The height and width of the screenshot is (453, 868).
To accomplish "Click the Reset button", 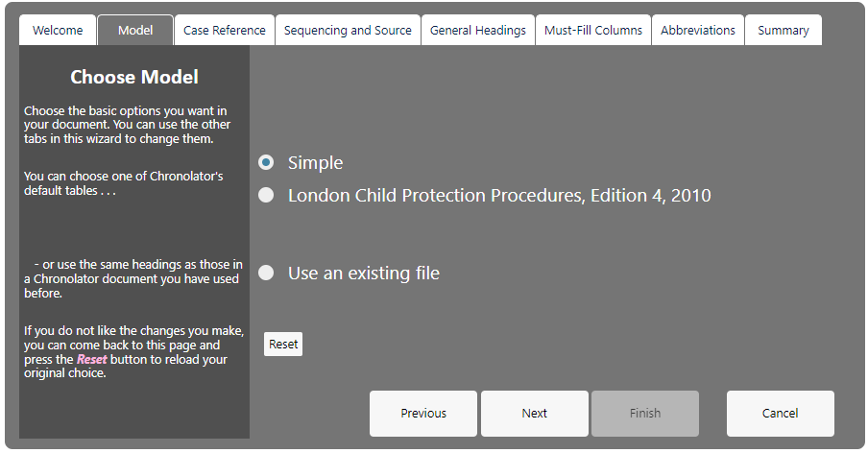I will pos(283,344).
